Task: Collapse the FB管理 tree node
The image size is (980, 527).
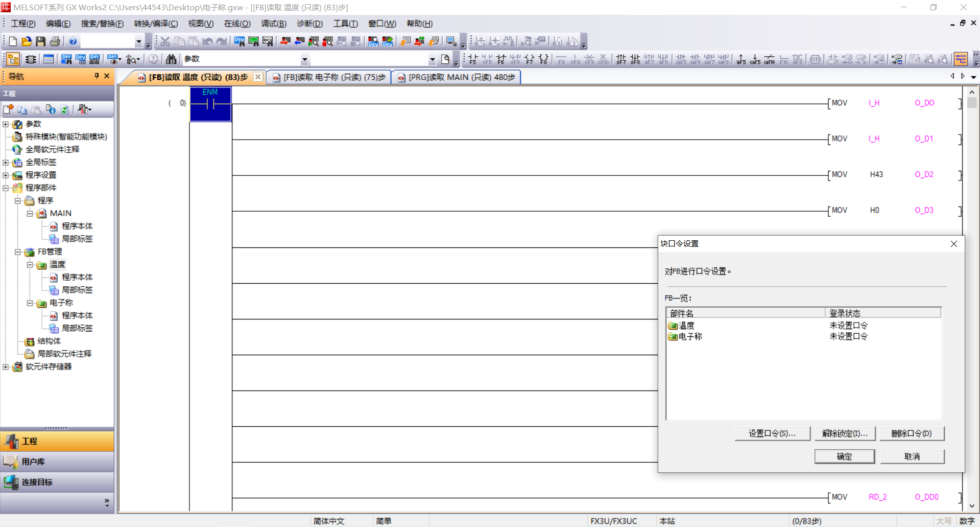Action: coord(18,252)
